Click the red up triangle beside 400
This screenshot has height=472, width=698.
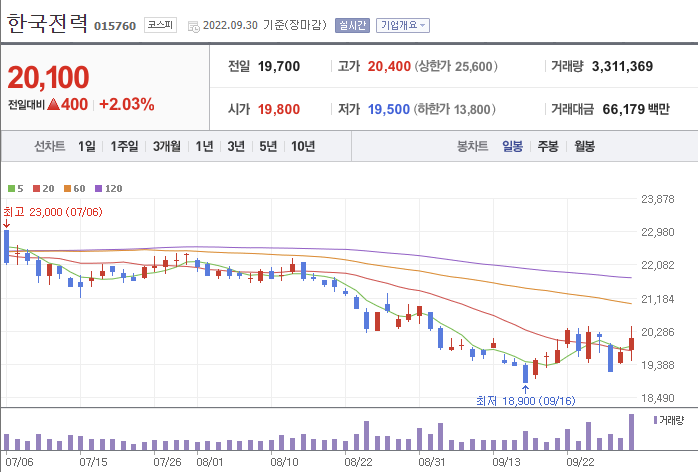click(53, 105)
